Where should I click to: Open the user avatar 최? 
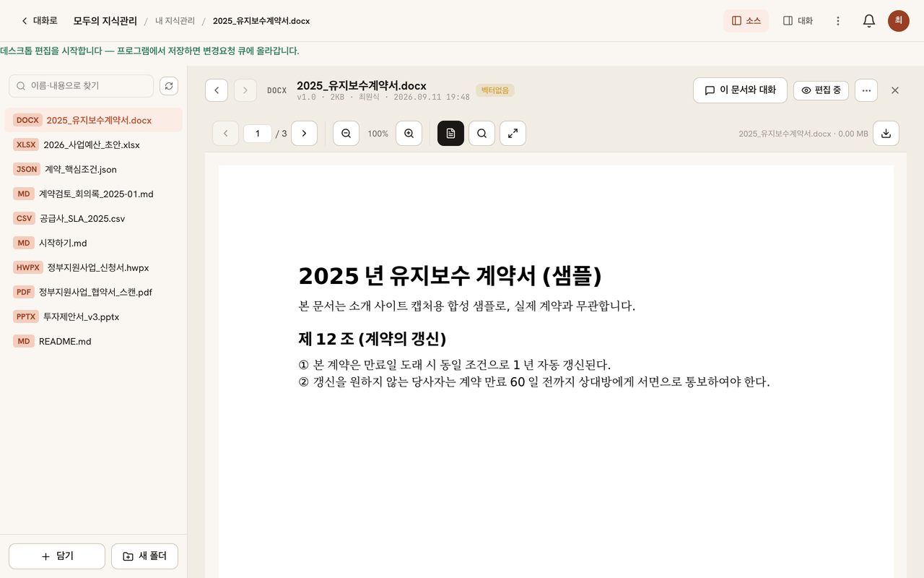point(899,21)
